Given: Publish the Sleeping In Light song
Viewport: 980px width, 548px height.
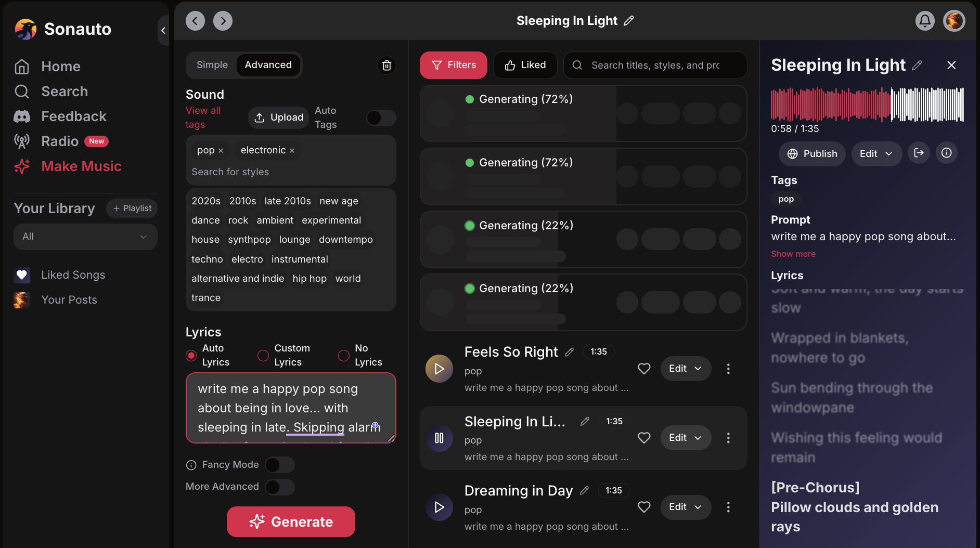Looking at the screenshot, I should tap(812, 154).
